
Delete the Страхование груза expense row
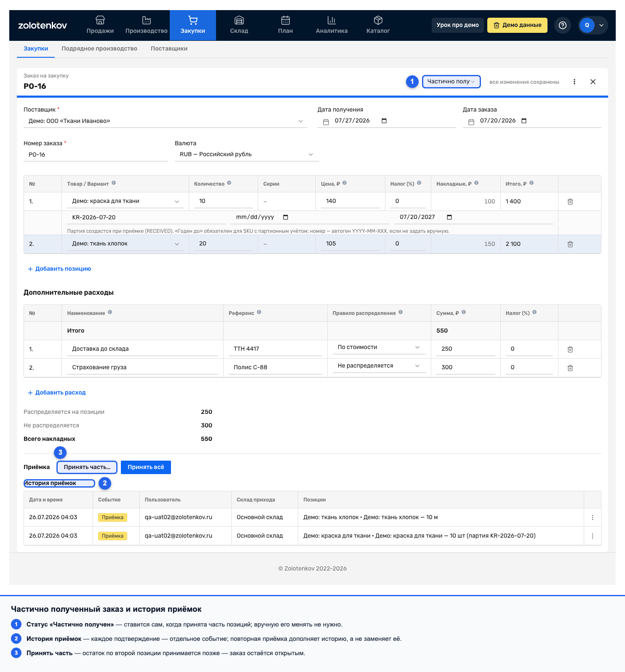570,368
